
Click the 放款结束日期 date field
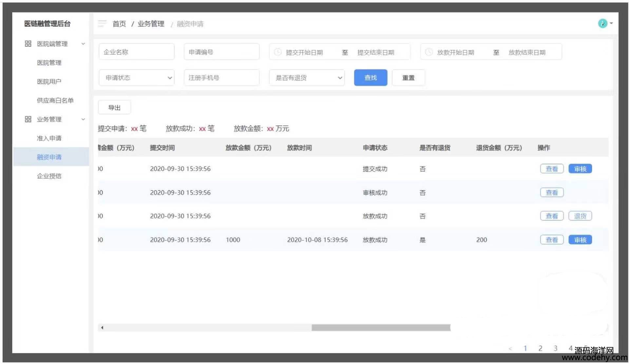click(x=527, y=52)
